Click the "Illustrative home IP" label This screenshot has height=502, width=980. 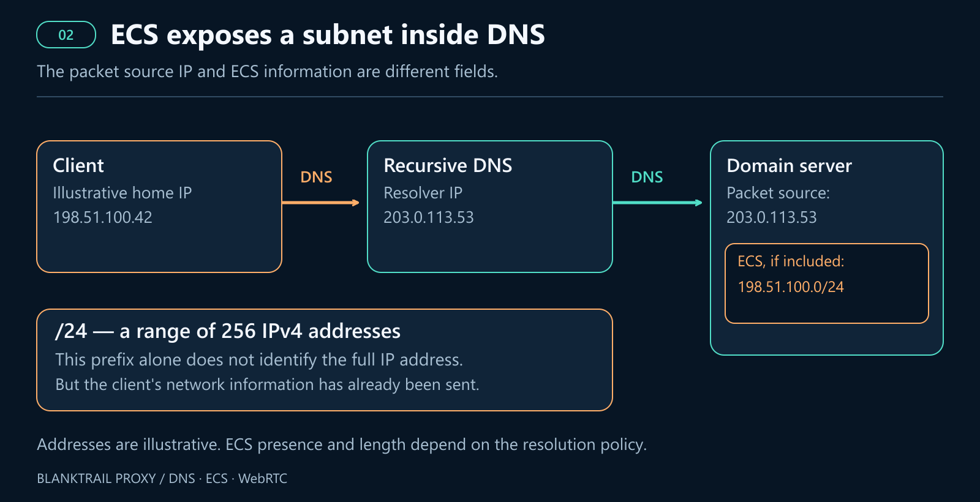(123, 193)
